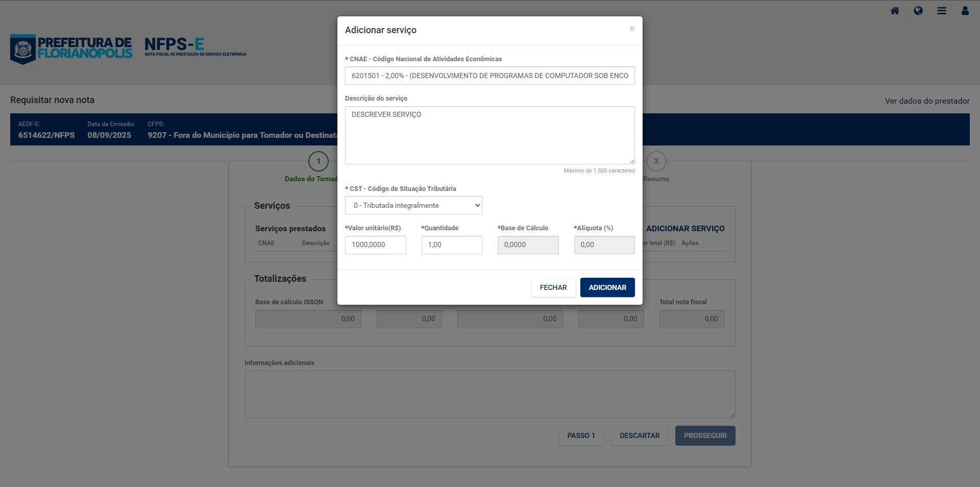Close the Adicionar serviço dialog with X
Viewport: 980px width, 487px height.
pyautogui.click(x=632, y=29)
